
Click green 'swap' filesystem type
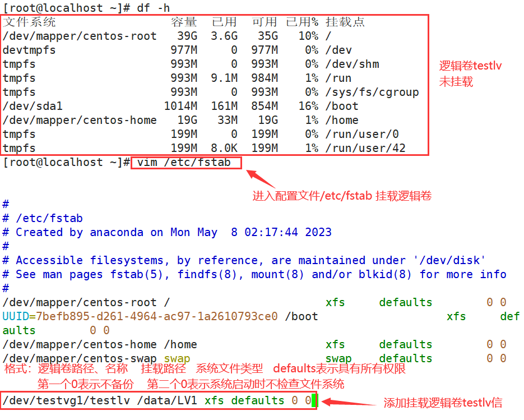(x=338, y=358)
